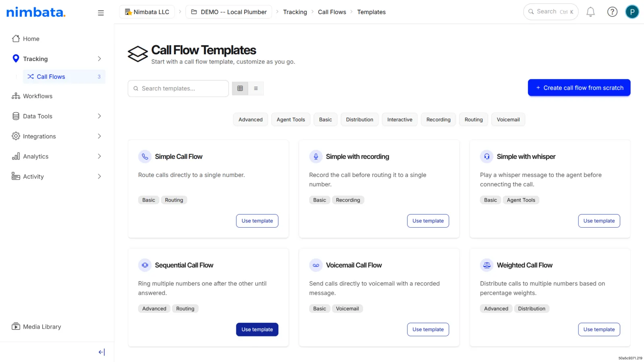Click the Search templates input field

click(178, 88)
